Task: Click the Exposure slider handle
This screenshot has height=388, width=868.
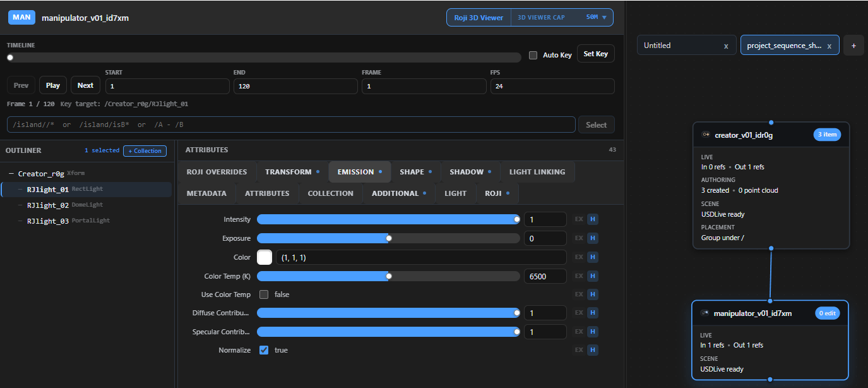Action: (389, 238)
